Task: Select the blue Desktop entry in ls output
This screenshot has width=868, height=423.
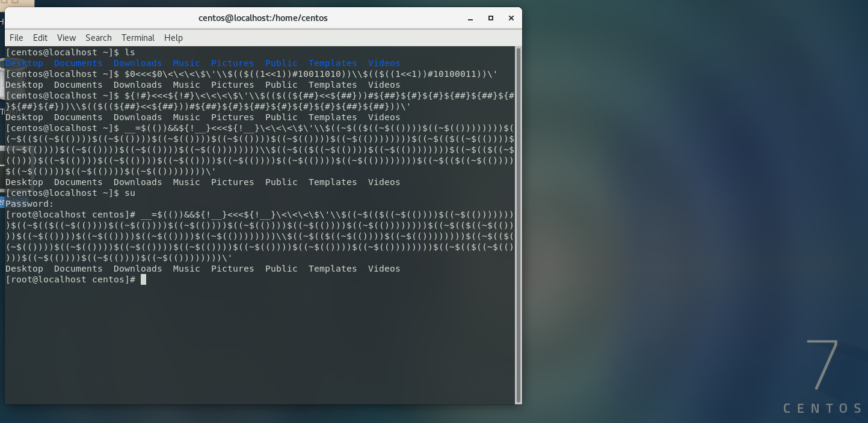Action: coord(24,62)
